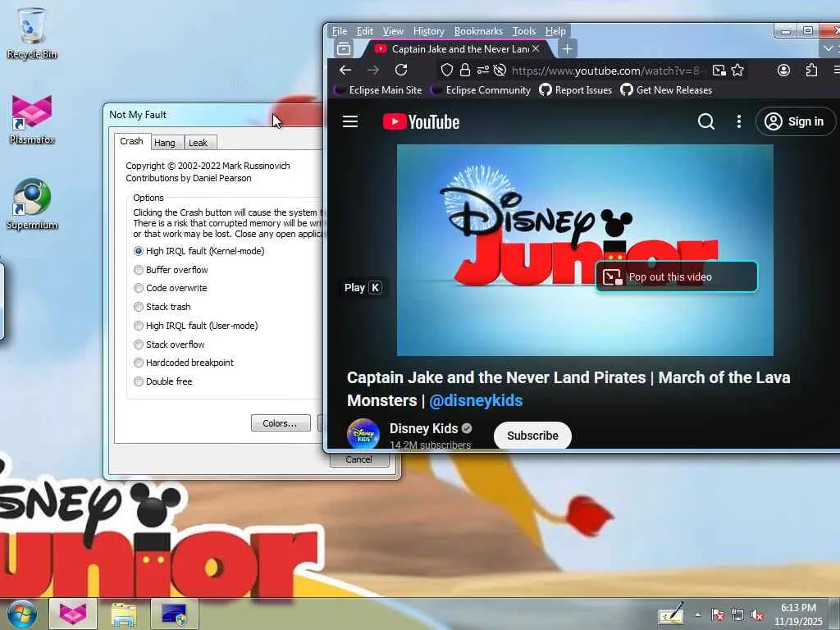
Task: Select the Hardcoded breakpoint option
Action: [183, 363]
